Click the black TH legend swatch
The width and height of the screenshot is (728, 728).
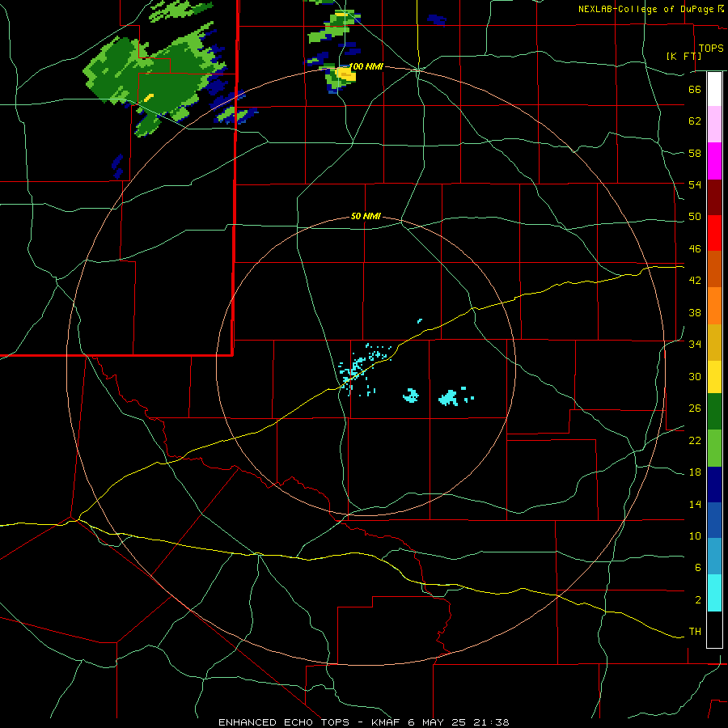click(714, 629)
